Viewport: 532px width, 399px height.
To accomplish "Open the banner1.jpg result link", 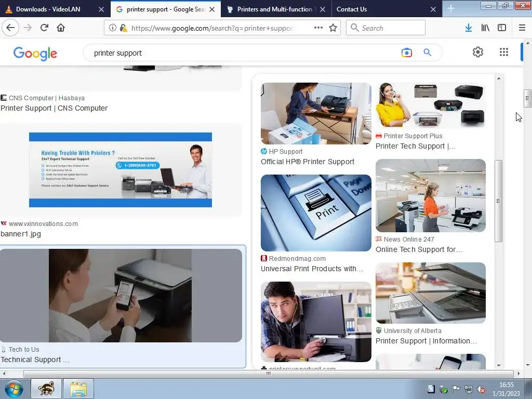I will [21, 234].
